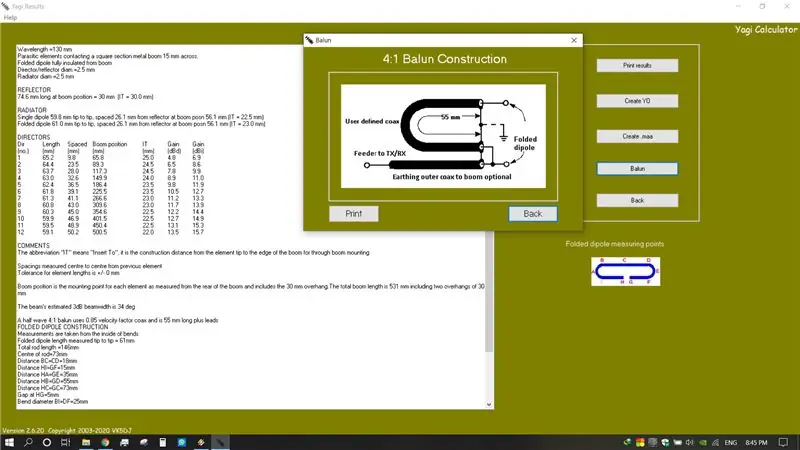Open Google Chrome from the taskbar
Screen dimensions: 800x450
point(105,442)
